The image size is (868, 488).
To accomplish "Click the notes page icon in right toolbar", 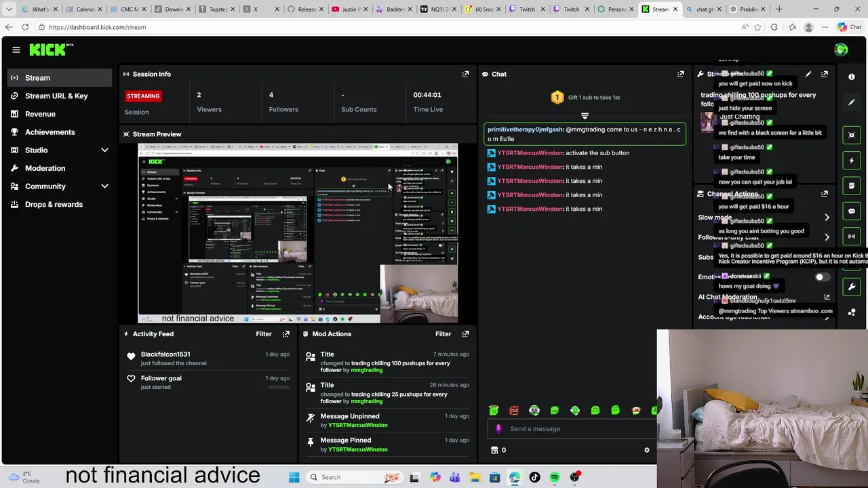I will [852, 186].
